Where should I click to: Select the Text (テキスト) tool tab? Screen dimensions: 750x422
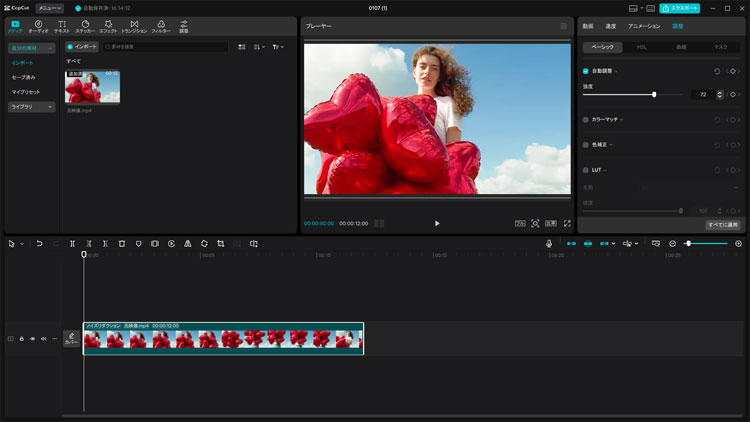[62, 26]
